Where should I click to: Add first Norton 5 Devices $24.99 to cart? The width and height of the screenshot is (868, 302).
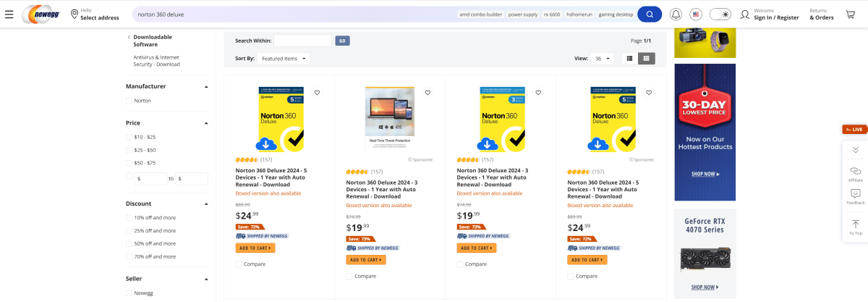click(255, 248)
